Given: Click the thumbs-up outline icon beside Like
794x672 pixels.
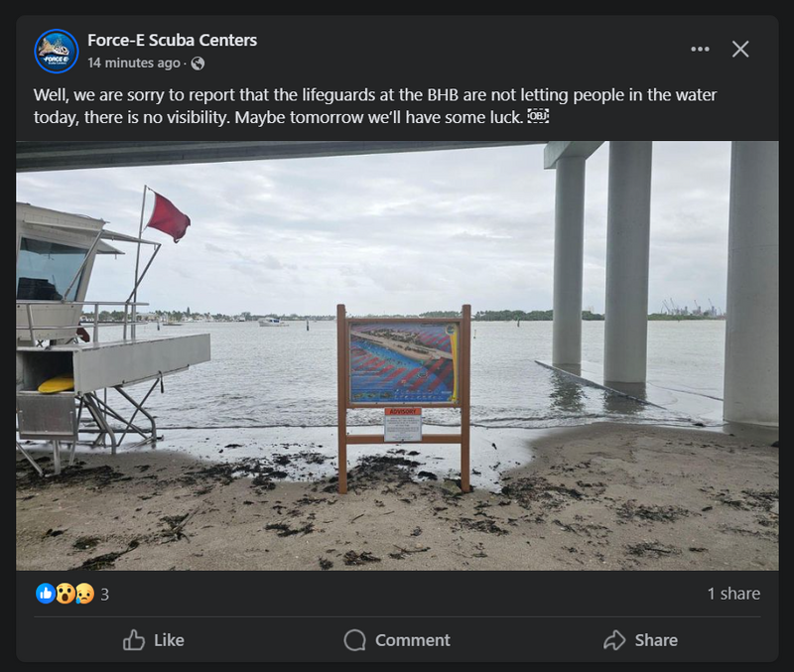Looking at the screenshot, I should coord(134,640).
